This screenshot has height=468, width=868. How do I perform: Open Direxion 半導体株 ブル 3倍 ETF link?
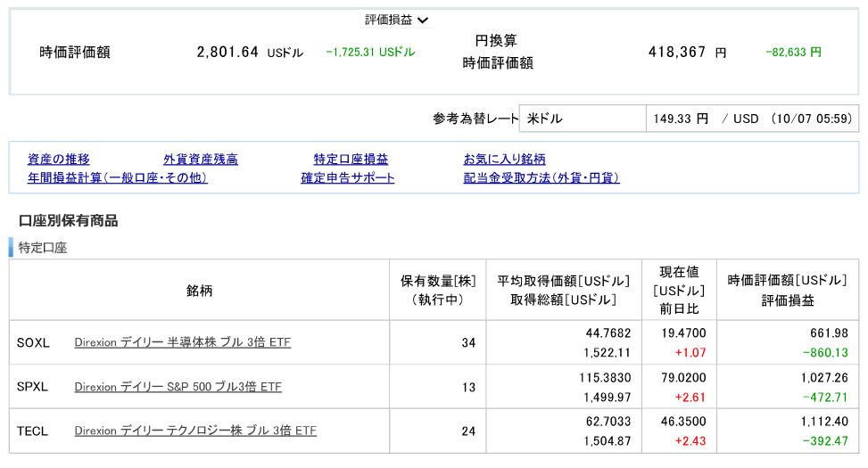point(183,342)
